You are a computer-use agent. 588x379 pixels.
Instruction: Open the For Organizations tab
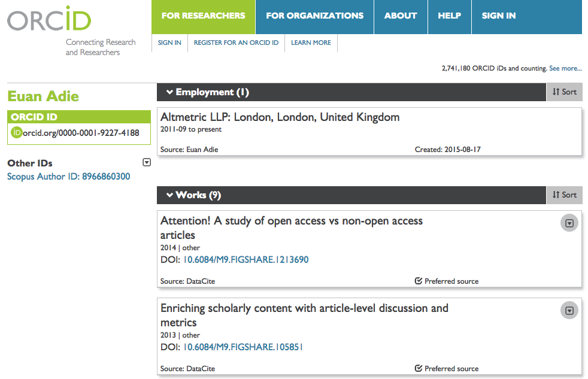click(314, 17)
